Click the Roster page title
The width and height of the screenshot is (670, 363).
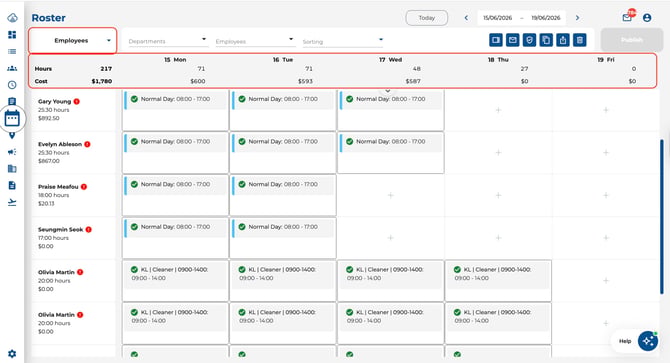[48, 18]
